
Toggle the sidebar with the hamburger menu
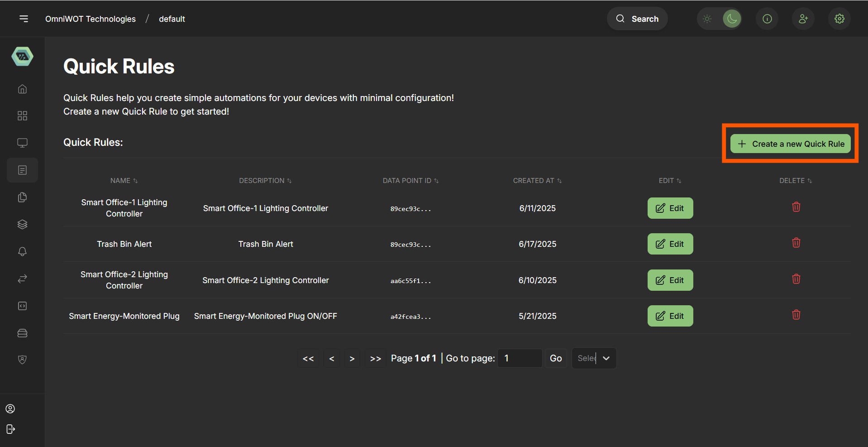[x=24, y=19]
